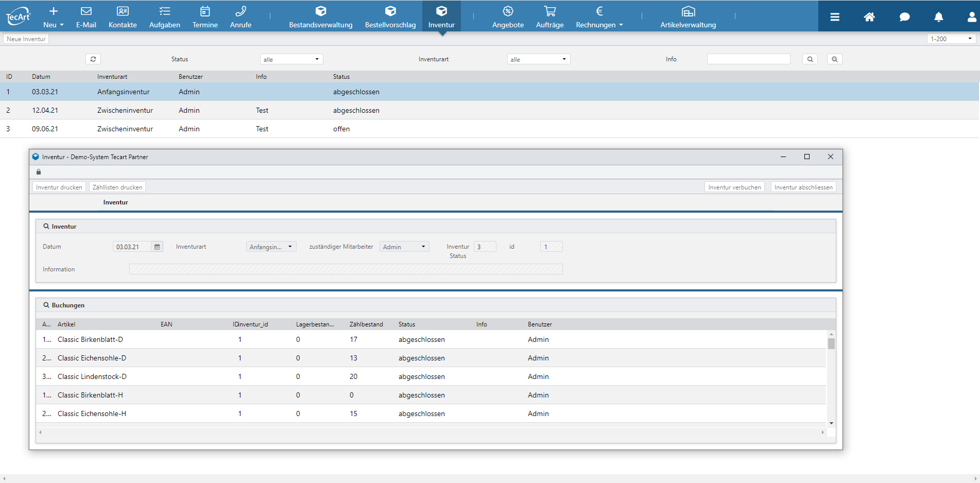Viewport: 980px width, 483px height.
Task: Open the home icon in top bar
Action: (x=869, y=17)
